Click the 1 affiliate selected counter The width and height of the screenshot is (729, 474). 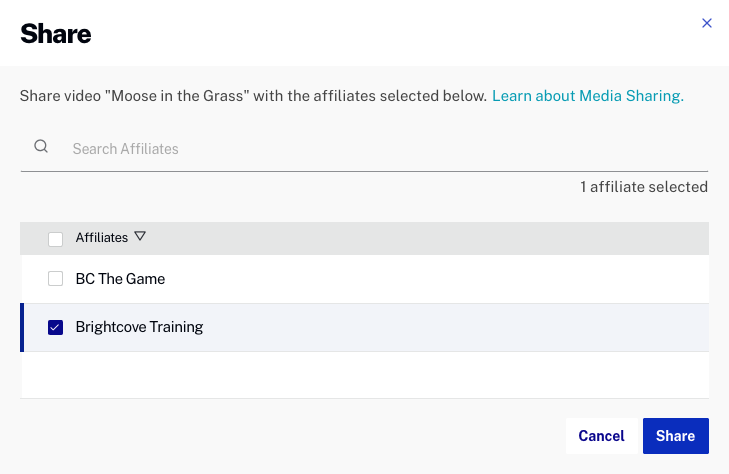tap(644, 187)
